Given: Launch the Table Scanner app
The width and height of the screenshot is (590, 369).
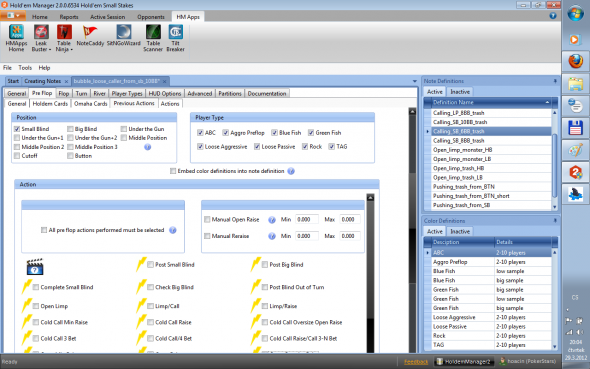Looking at the screenshot, I should coord(153,38).
